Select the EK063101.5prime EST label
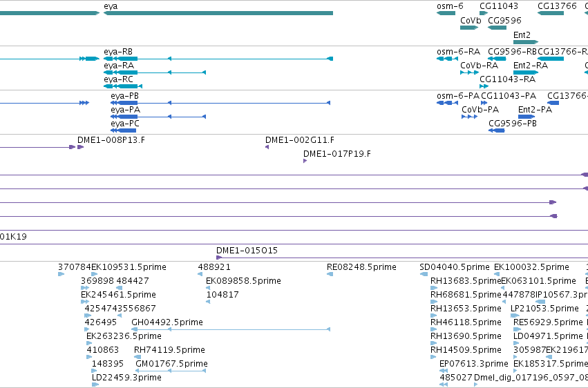 coord(538,281)
